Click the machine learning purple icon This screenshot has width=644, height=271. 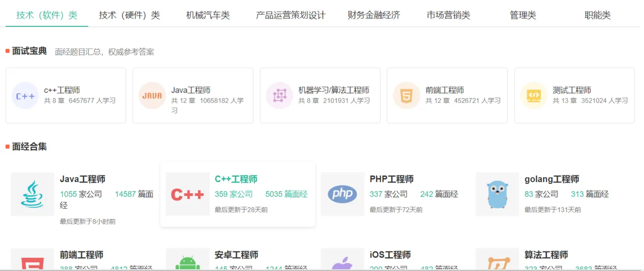click(280, 96)
